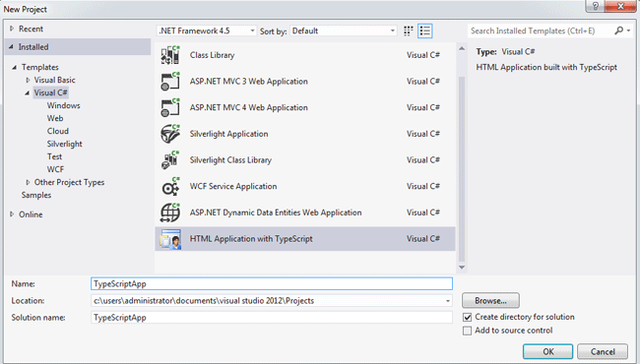
Task: Click the ASP.NET MVC 4 Web Application icon
Action: pyautogui.click(x=170, y=107)
